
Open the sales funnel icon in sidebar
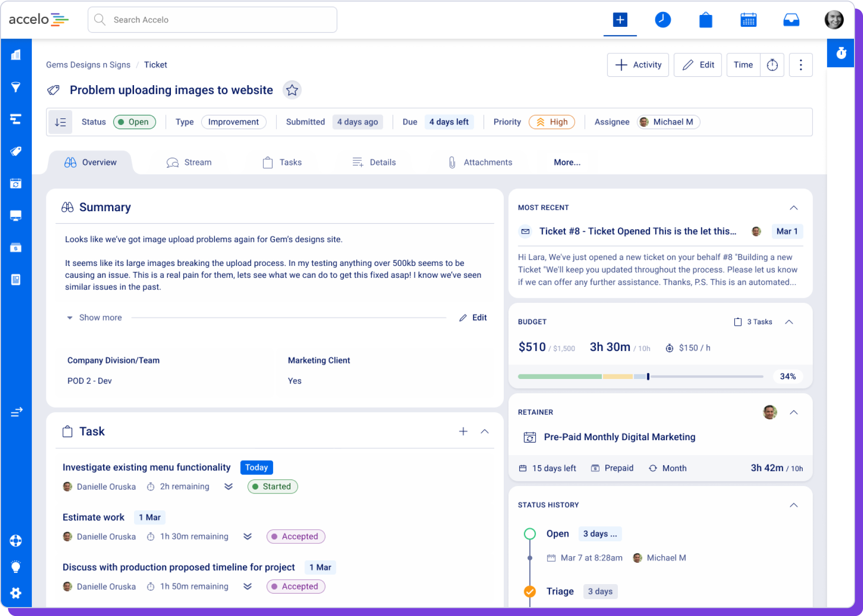click(16, 87)
